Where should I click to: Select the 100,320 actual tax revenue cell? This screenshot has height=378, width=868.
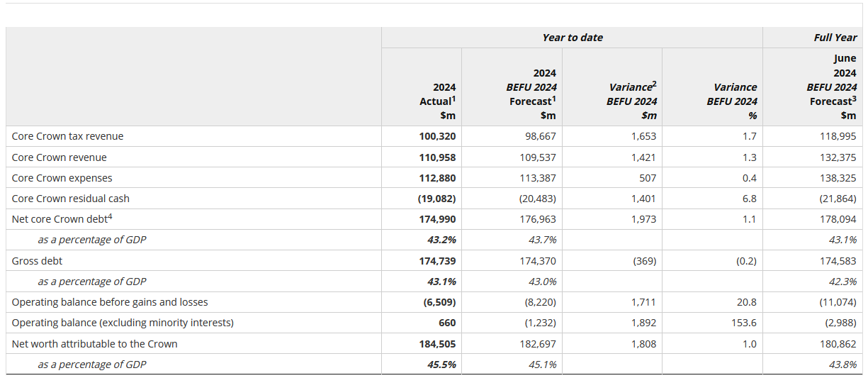(437, 136)
